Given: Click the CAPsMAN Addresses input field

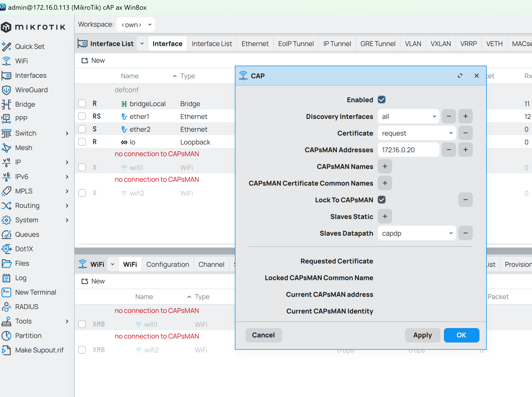Looking at the screenshot, I should pyautogui.click(x=408, y=150).
